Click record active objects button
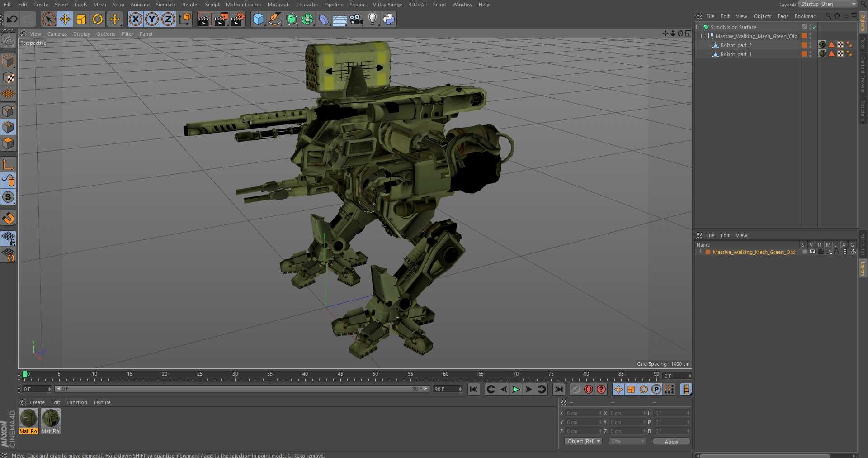 click(x=576, y=389)
